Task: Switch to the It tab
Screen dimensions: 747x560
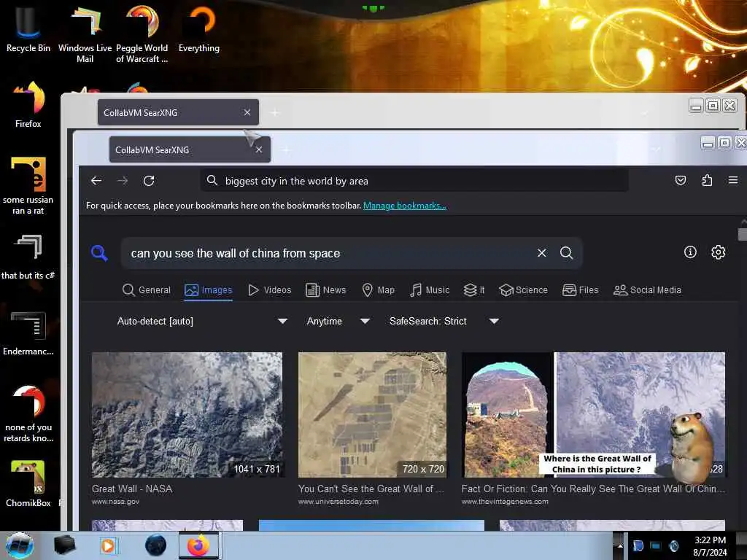Action: (474, 290)
